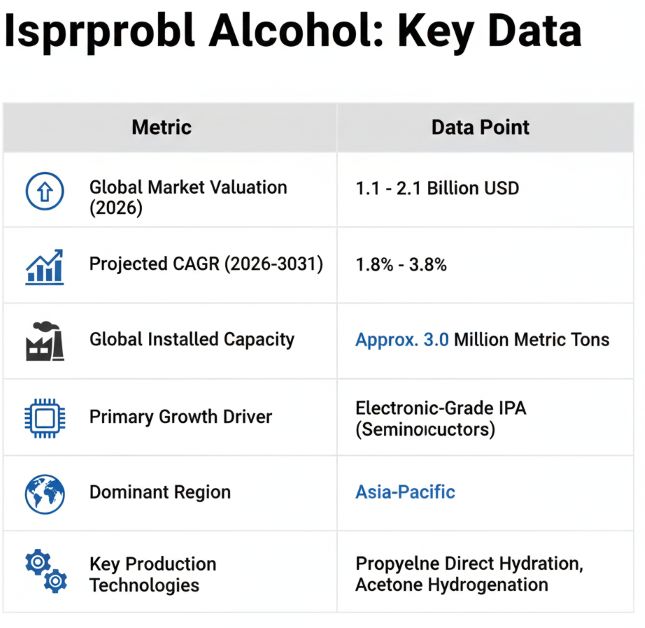
Task: Click the bar chart growth icon
Action: coord(45,266)
